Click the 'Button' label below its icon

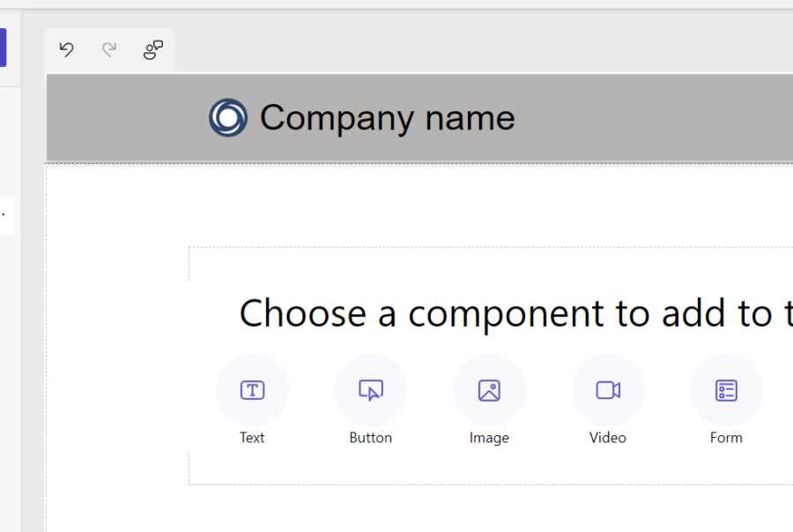tap(370, 437)
